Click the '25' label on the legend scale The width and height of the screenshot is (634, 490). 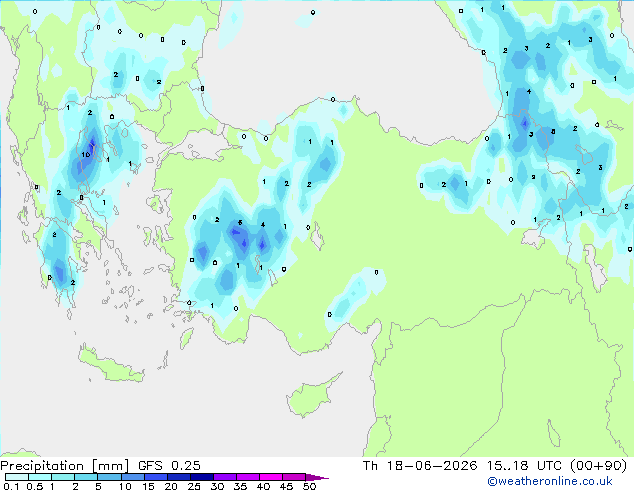tap(194, 486)
